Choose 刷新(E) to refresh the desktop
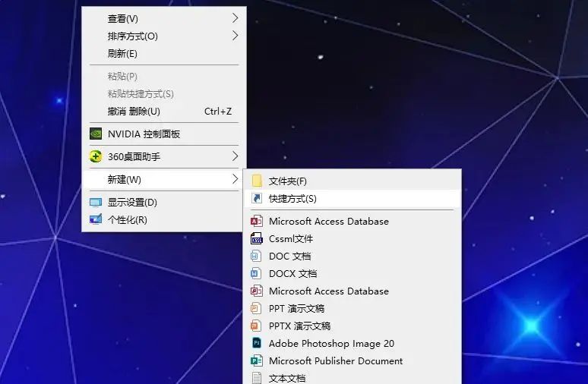Screen dimensions: 588x384 pos(164,54)
